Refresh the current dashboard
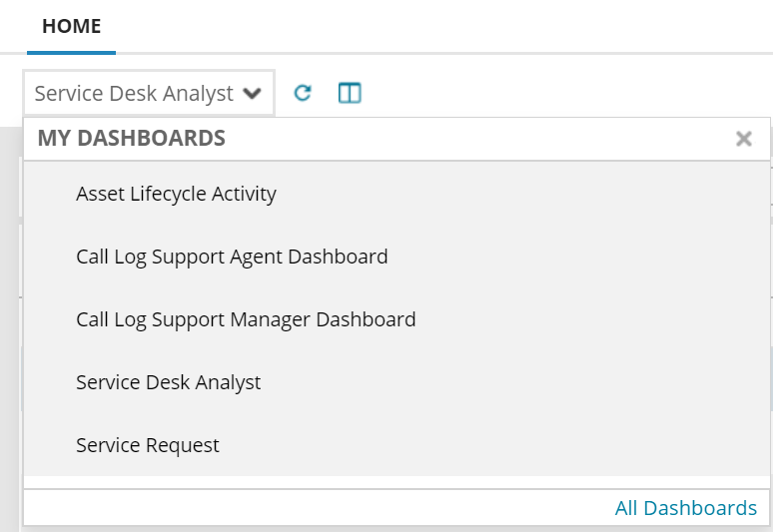 (303, 93)
